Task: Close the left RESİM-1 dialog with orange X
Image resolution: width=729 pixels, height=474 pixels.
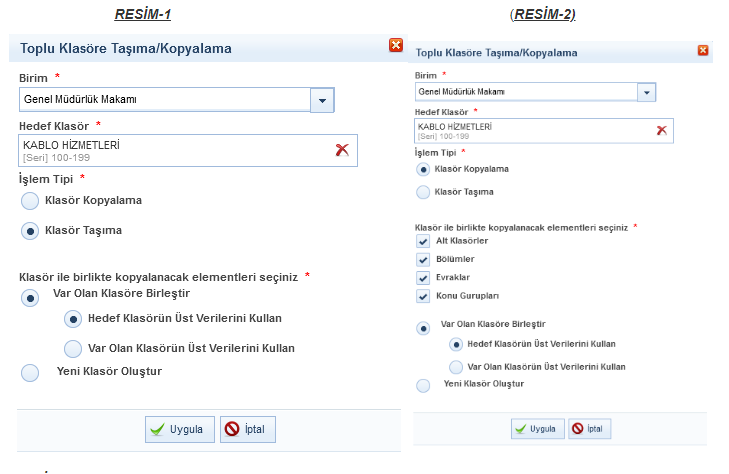Action: click(396, 45)
